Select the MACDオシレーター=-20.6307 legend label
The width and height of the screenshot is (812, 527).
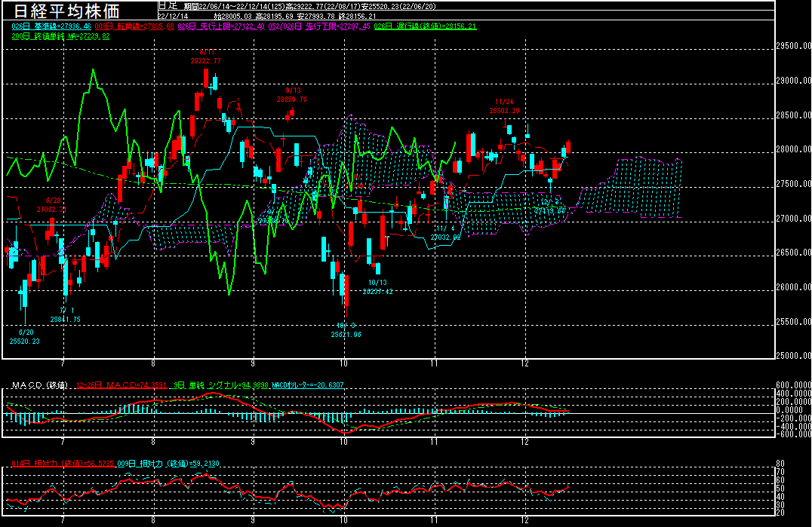[308, 385]
